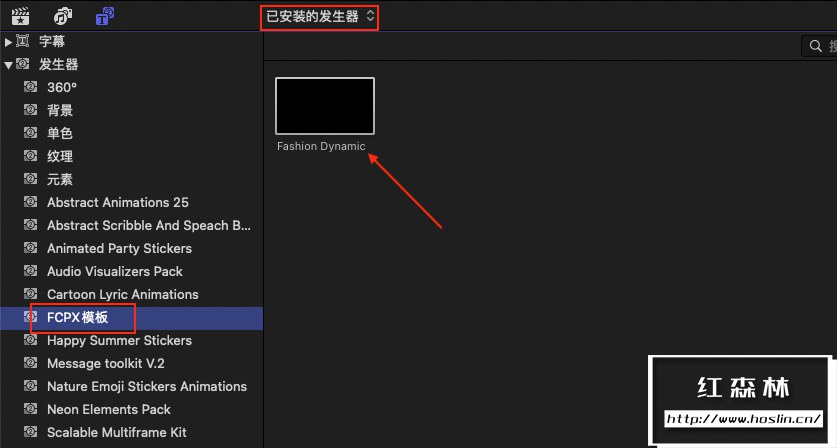
Task: Select Happy Summer Stickers category
Action: click(131, 340)
